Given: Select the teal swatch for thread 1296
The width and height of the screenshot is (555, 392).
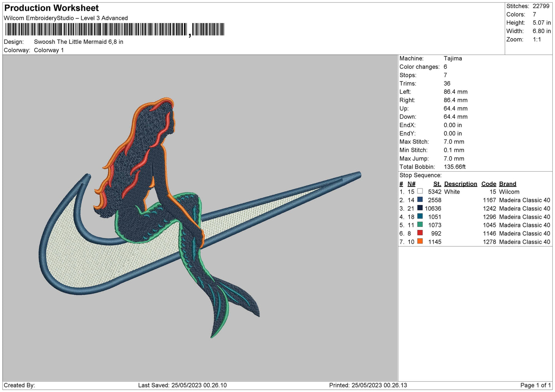Looking at the screenshot, I should (420, 217).
